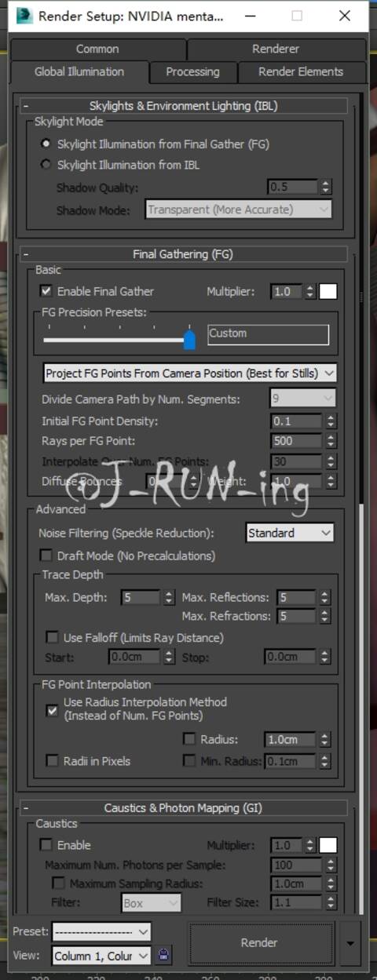
Task: Open the Project FG Points dropdown
Action: [x=189, y=373]
